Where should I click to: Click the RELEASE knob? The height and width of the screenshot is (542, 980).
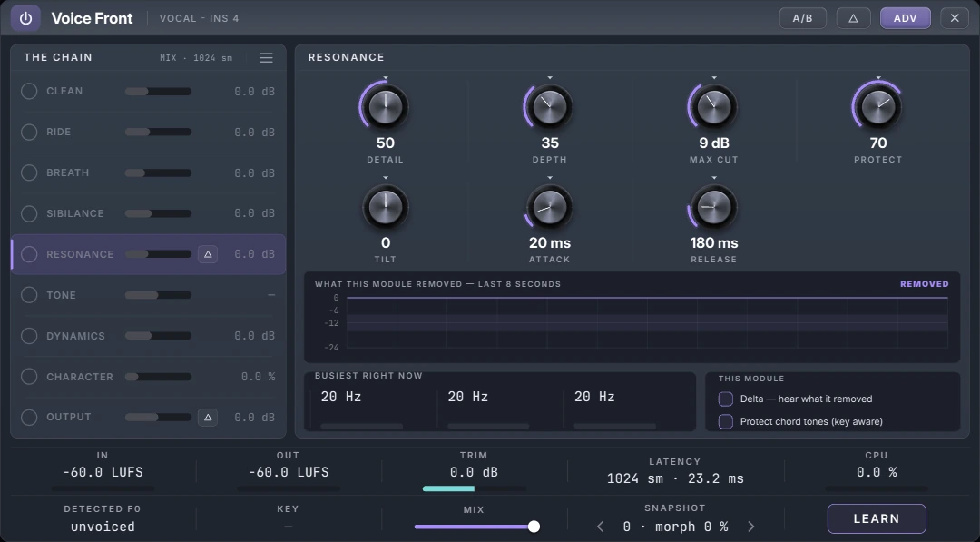[714, 207]
